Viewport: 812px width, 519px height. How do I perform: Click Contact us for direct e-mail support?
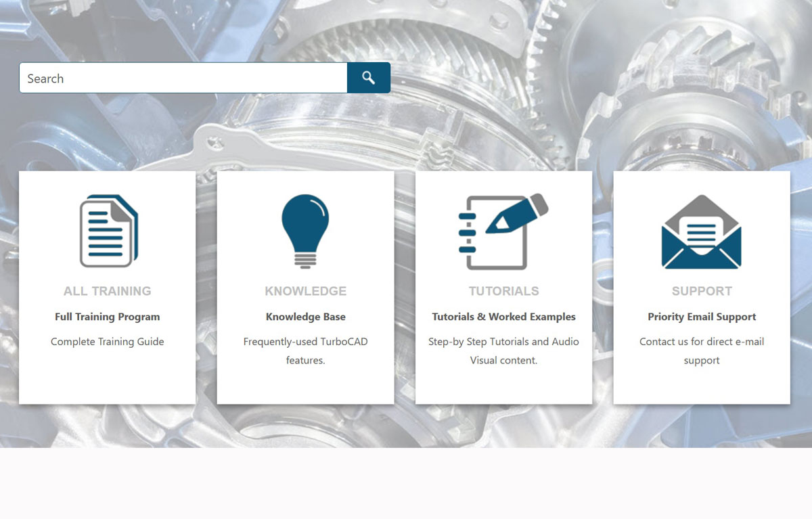(x=702, y=351)
